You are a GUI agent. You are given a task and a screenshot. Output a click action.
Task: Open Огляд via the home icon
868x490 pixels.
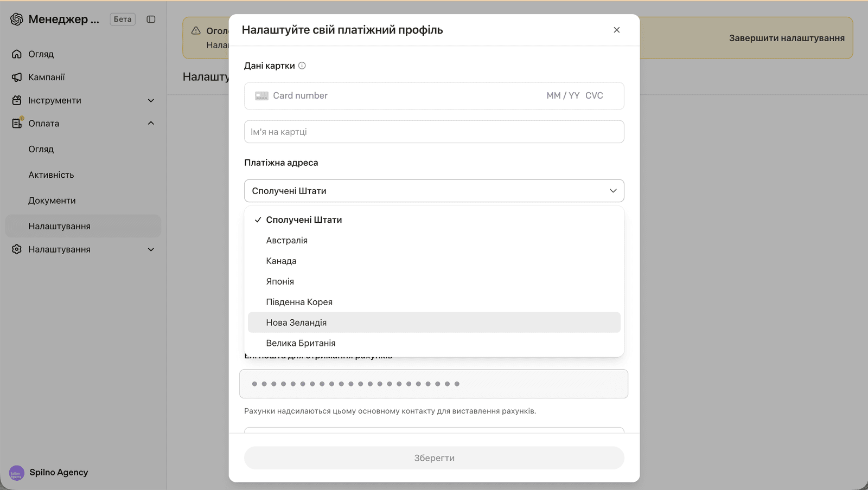point(17,54)
